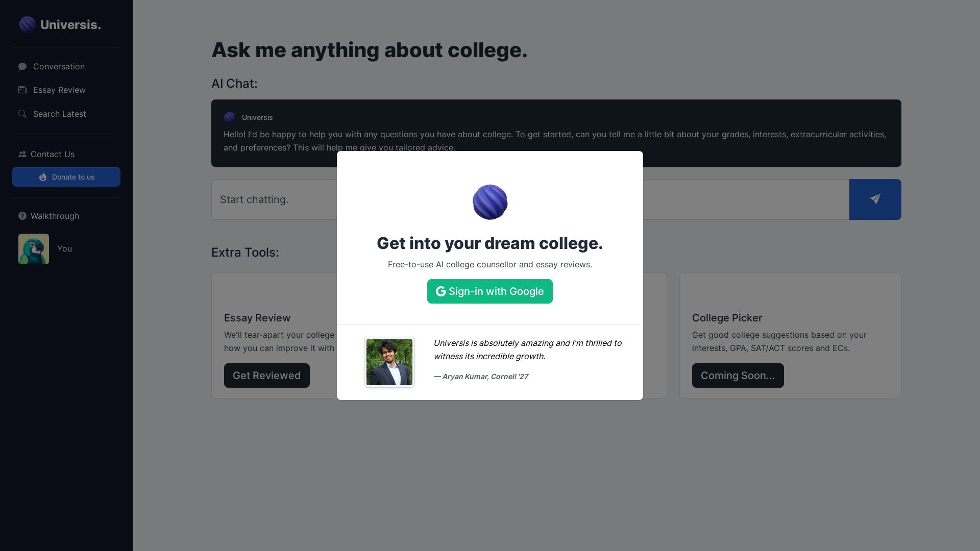Click the Universis logo icon in the sidebar
Viewport: 980px width, 551px height.
pyautogui.click(x=27, y=24)
